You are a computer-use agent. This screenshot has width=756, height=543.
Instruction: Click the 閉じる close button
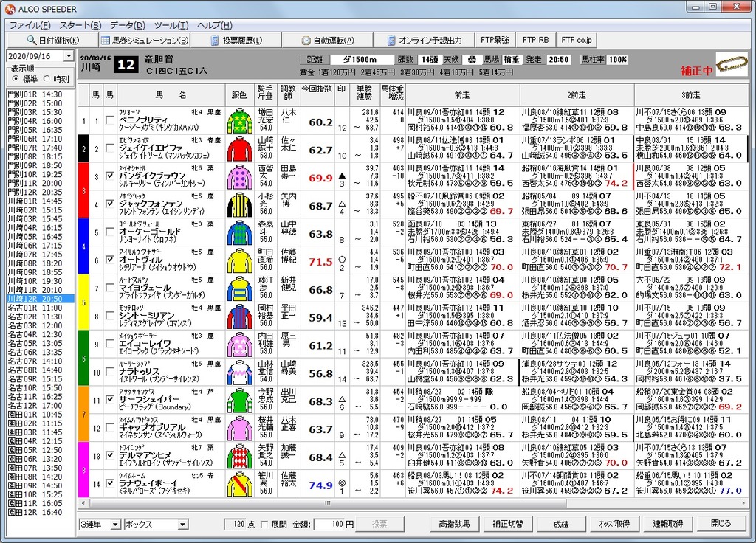pyautogui.click(x=721, y=524)
